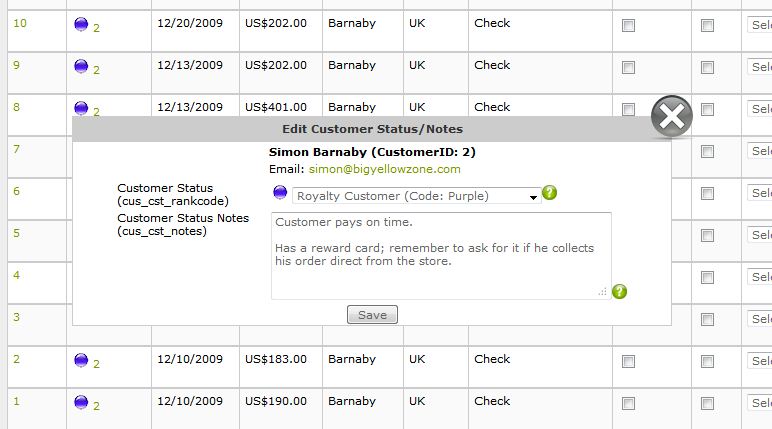Click help icon beside status notes textarea

[619, 292]
